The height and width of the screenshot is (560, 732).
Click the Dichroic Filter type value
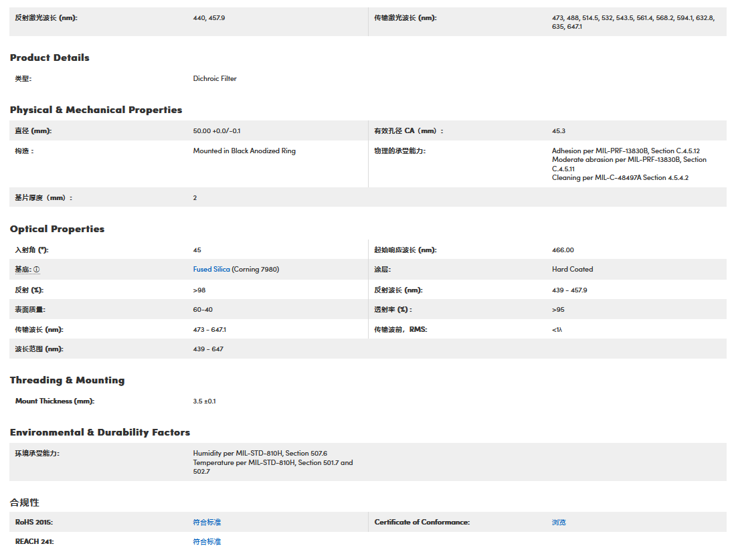[215, 79]
